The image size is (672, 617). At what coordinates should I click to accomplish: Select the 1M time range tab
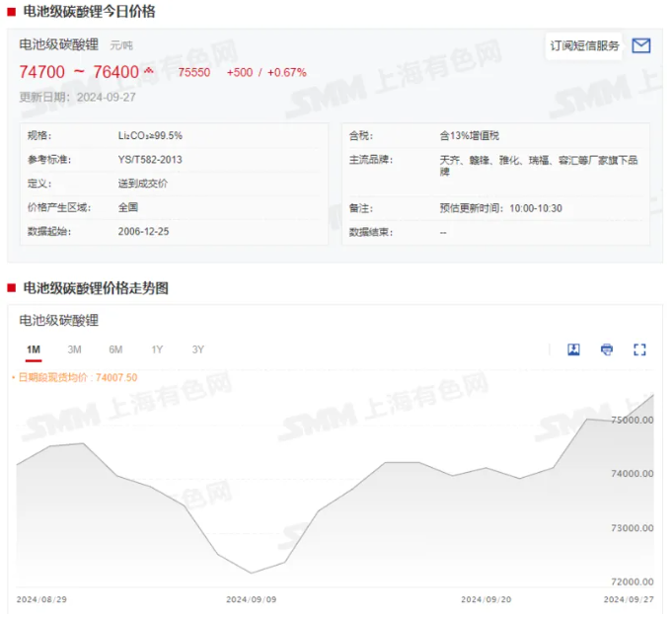(34, 349)
